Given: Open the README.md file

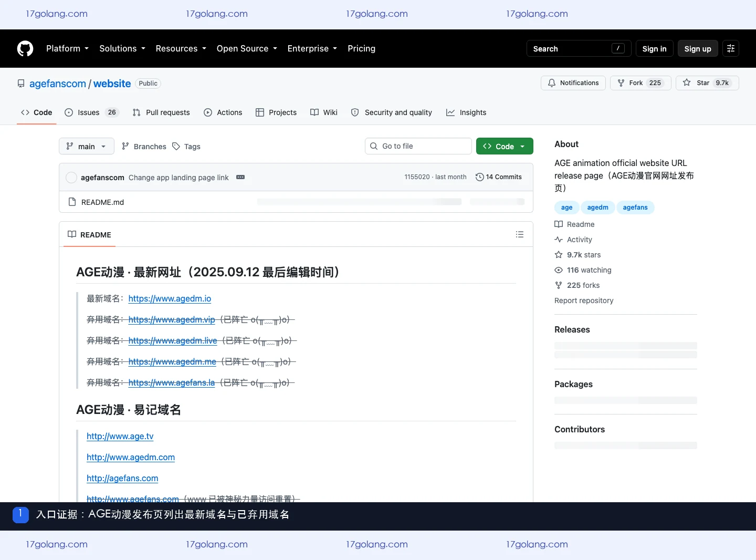Looking at the screenshot, I should point(103,202).
